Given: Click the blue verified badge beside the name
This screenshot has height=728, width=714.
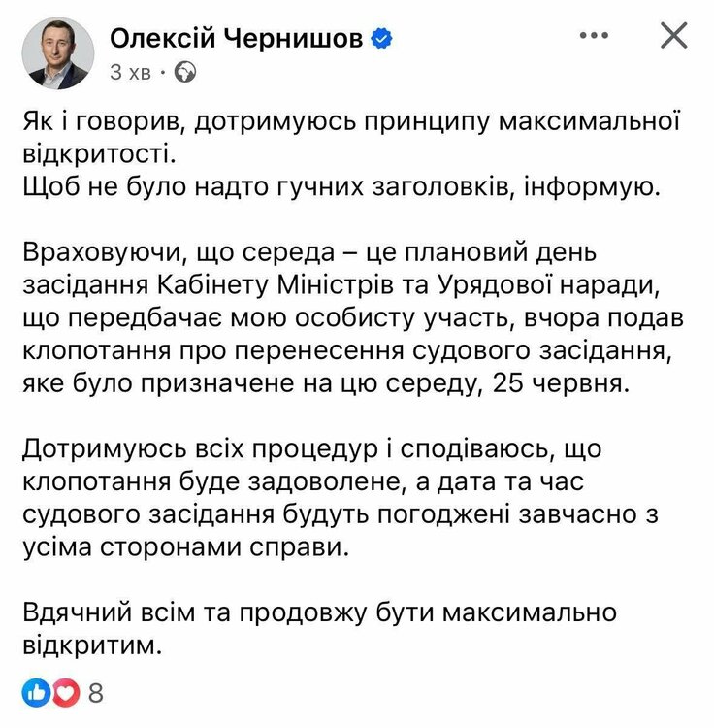Looking at the screenshot, I should pyautogui.click(x=381, y=38).
